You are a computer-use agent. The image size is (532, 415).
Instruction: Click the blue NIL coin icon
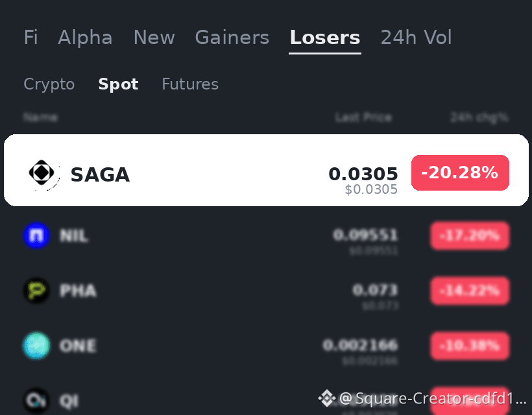(36, 235)
